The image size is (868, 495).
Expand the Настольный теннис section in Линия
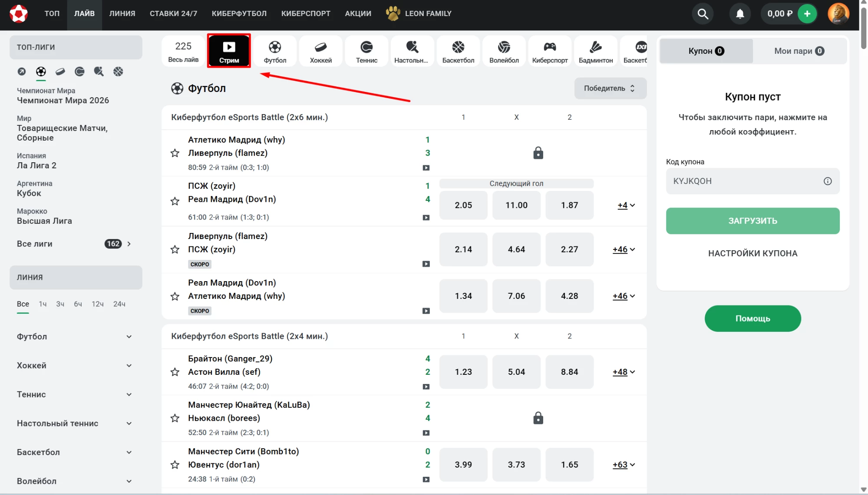click(75, 423)
